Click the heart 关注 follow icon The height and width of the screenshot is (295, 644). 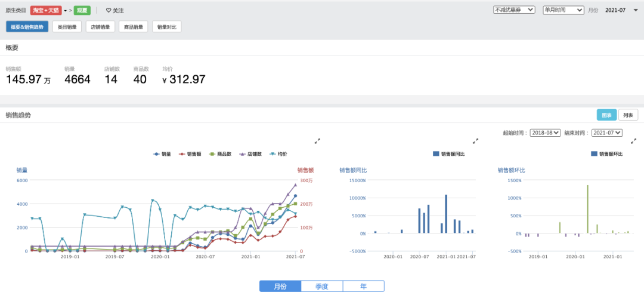point(109,10)
